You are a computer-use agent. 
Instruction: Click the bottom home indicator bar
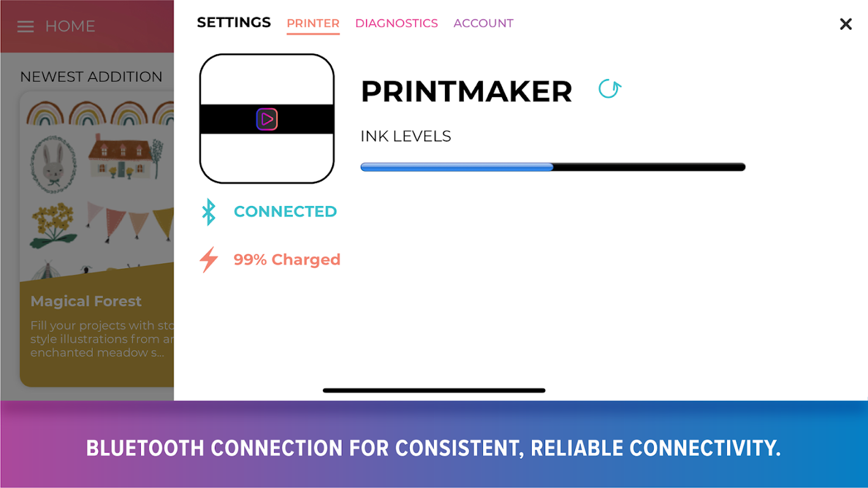coord(434,390)
